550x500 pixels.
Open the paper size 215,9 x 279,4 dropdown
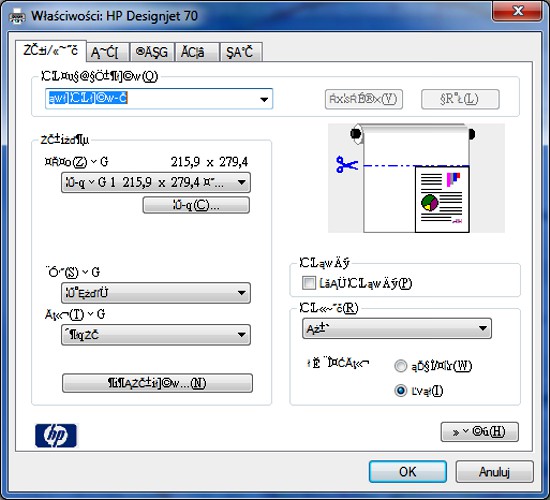[156, 182]
